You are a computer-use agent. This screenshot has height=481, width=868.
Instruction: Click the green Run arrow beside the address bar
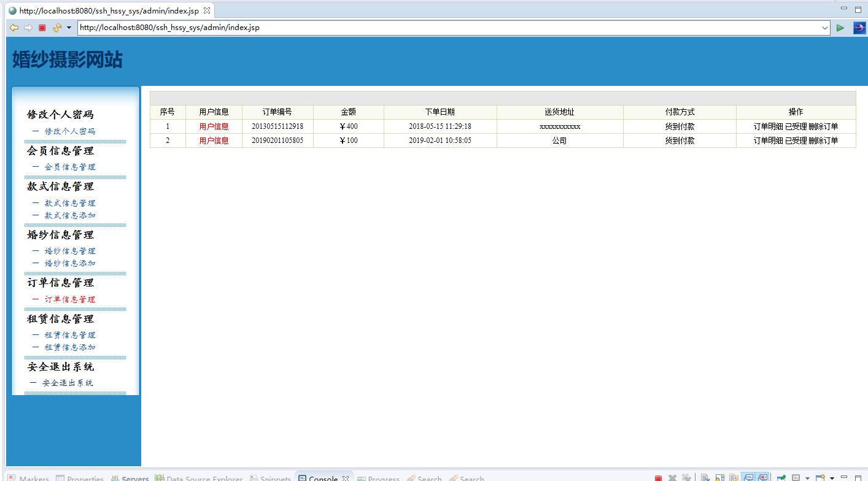(x=840, y=27)
